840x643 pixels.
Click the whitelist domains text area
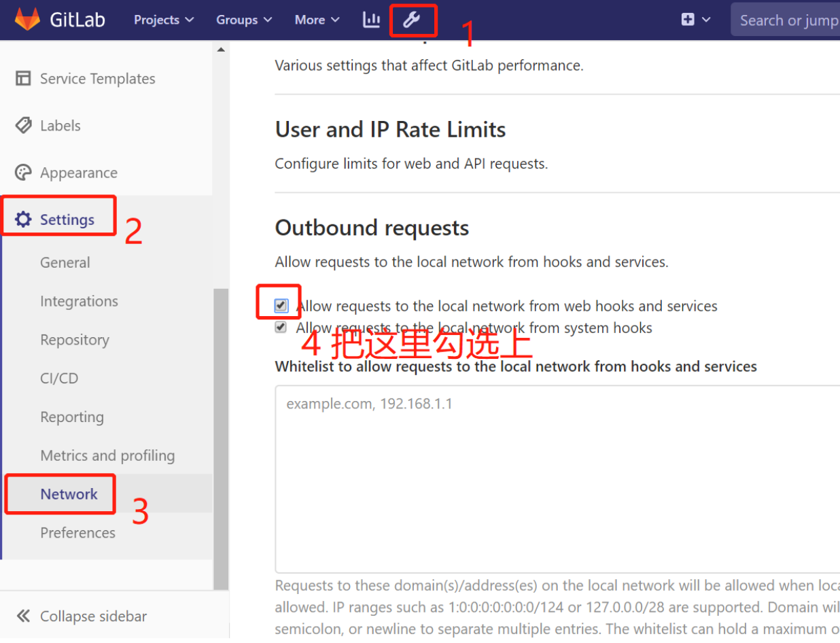pyautogui.click(x=557, y=479)
